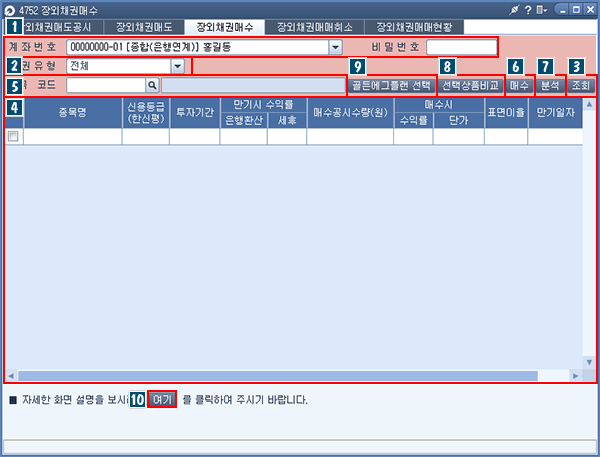Click the search magnifier icon next to code field
Image resolution: width=600 pixels, height=457 pixels.
tap(152, 85)
